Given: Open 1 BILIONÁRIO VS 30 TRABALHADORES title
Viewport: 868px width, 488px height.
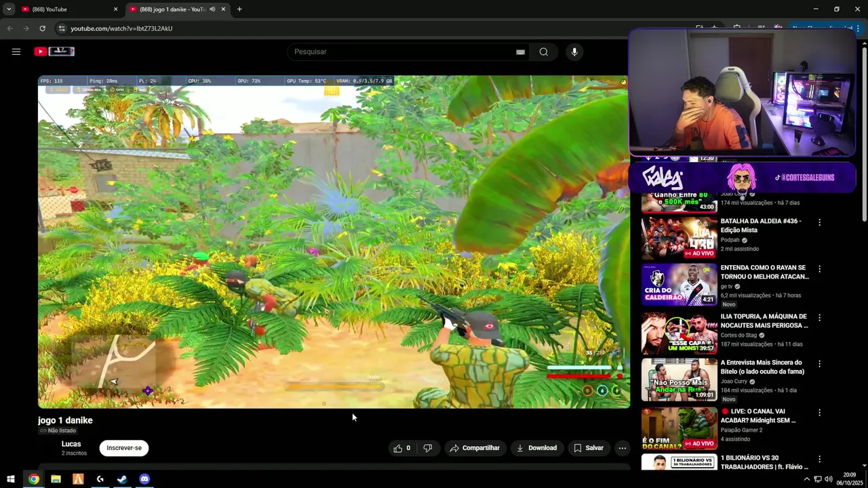Looking at the screenshot, I should click(764, 462).
